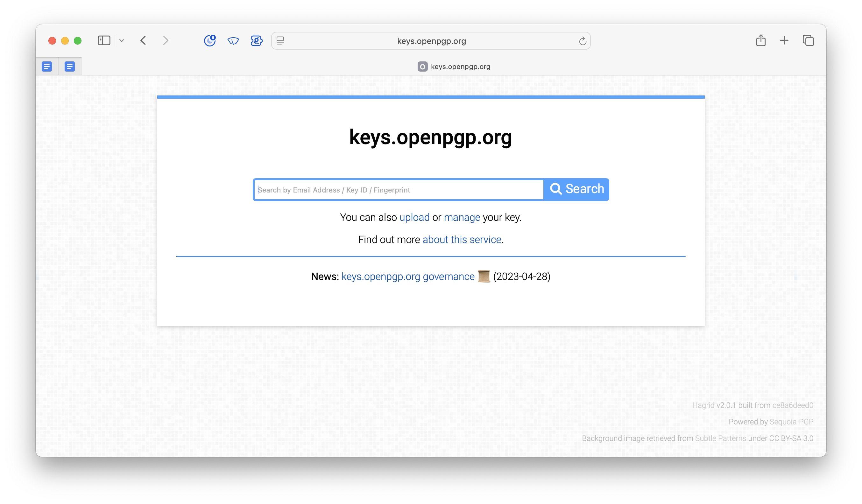Screen dimensions: 862x504
Task: Switch to the keys.openpgp.org tab
Action: tap(454, 67)
